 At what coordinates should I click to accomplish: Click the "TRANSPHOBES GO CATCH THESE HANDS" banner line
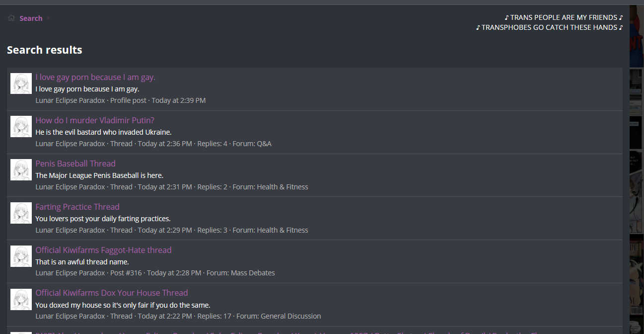tap(549, 27)
